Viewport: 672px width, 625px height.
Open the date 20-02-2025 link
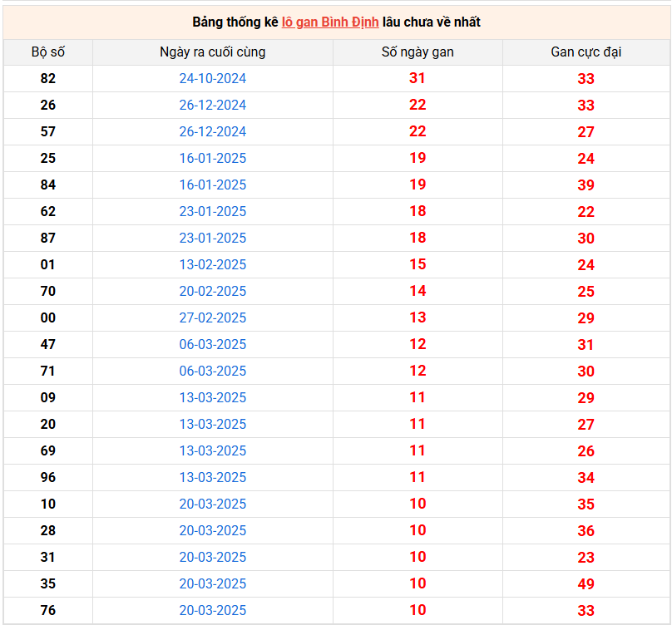[x=213, y=291]
